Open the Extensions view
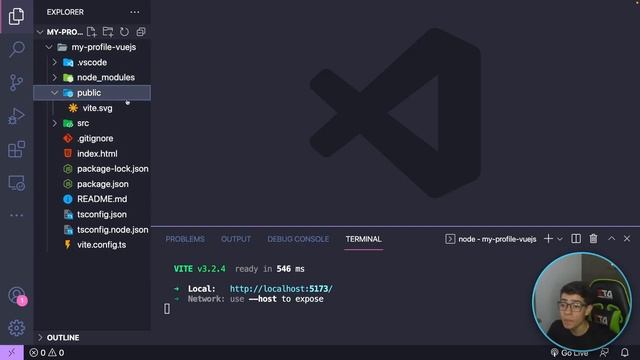Screen dimensions: 640x360 click(x=16, y=149)
